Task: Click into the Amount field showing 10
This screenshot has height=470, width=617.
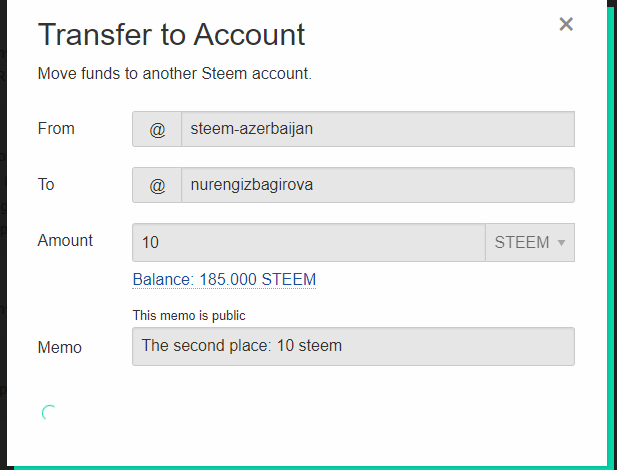Action: [308, 243]
